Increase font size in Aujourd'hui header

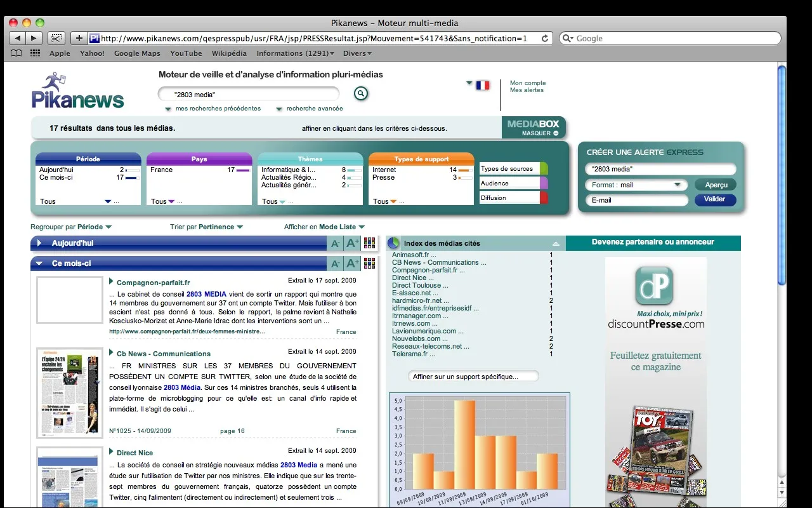pyautogui.click(x=353, y=243)
